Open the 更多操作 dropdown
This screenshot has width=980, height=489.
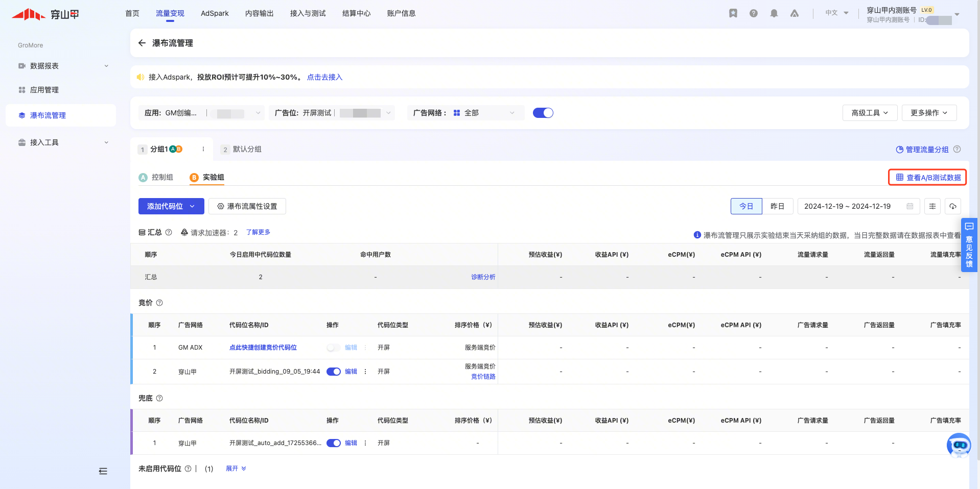pyautogui.click(x=929, y=113)
